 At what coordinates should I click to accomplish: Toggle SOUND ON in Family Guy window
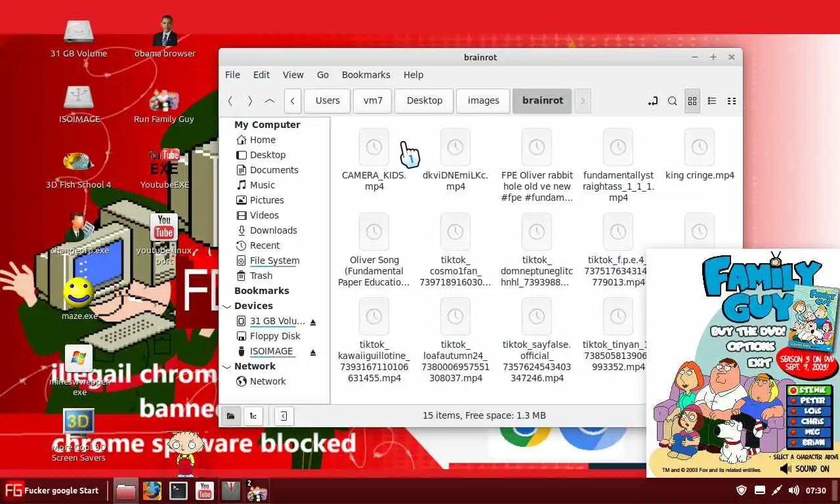[805, 469]
